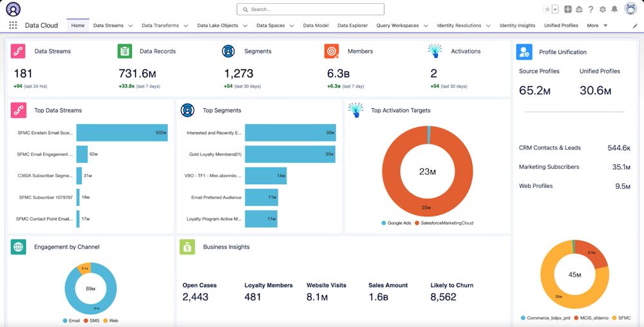Open the Data Transforms tab

point(160,26)
